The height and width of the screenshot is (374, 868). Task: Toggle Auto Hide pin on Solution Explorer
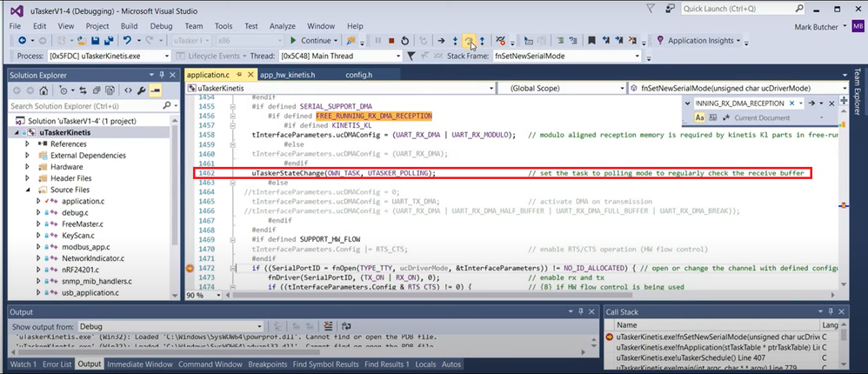(162, 75)
